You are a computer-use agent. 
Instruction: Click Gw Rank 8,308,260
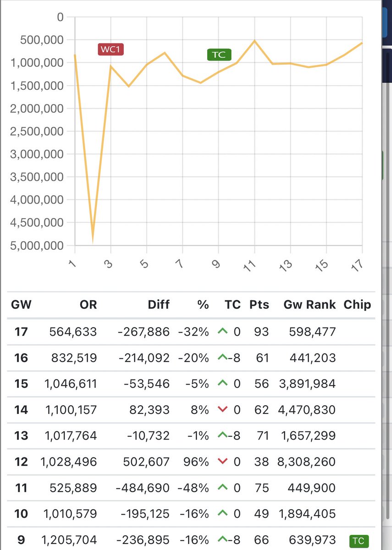pyautogui.click(x=307, y=462)
